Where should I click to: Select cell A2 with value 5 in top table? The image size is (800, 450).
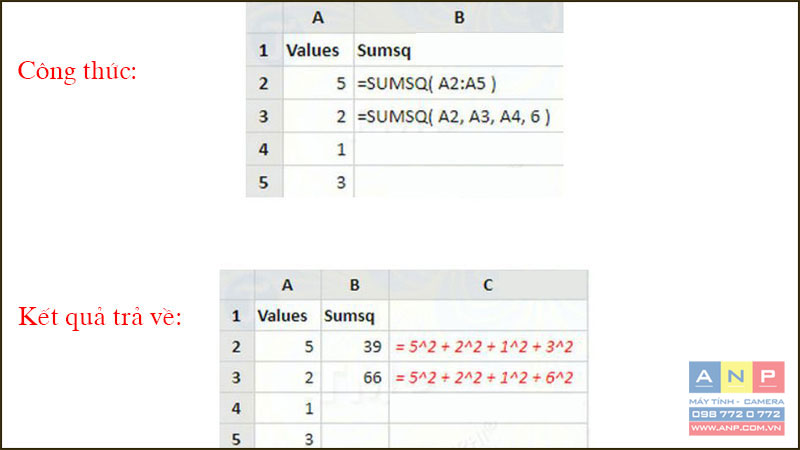coord(318,84)
